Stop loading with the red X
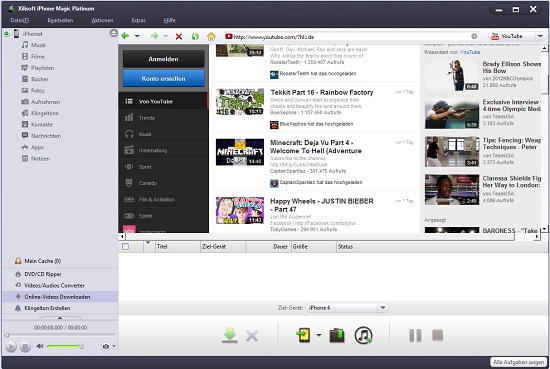550x369 pixels. [x=179, y=36]
